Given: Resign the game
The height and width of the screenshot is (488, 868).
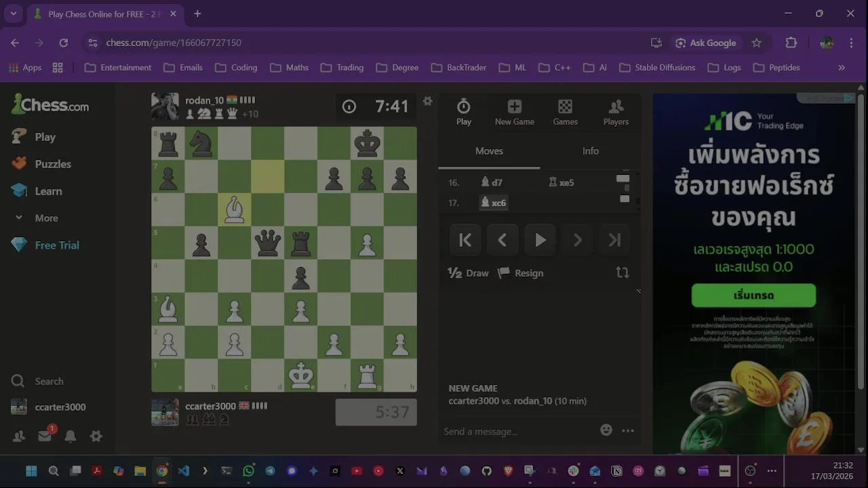Looking at the screenshot, I should [521, 273].
